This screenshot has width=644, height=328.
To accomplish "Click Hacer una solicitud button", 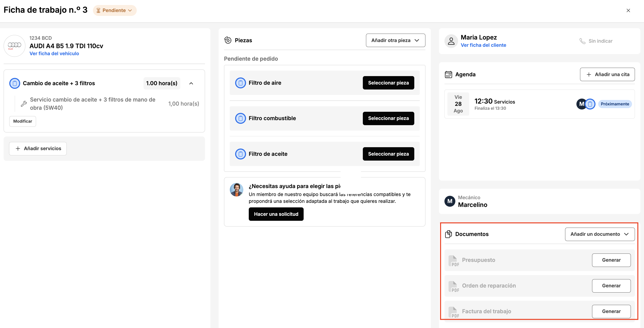I will pyautogui.click(x=276, y=214).
